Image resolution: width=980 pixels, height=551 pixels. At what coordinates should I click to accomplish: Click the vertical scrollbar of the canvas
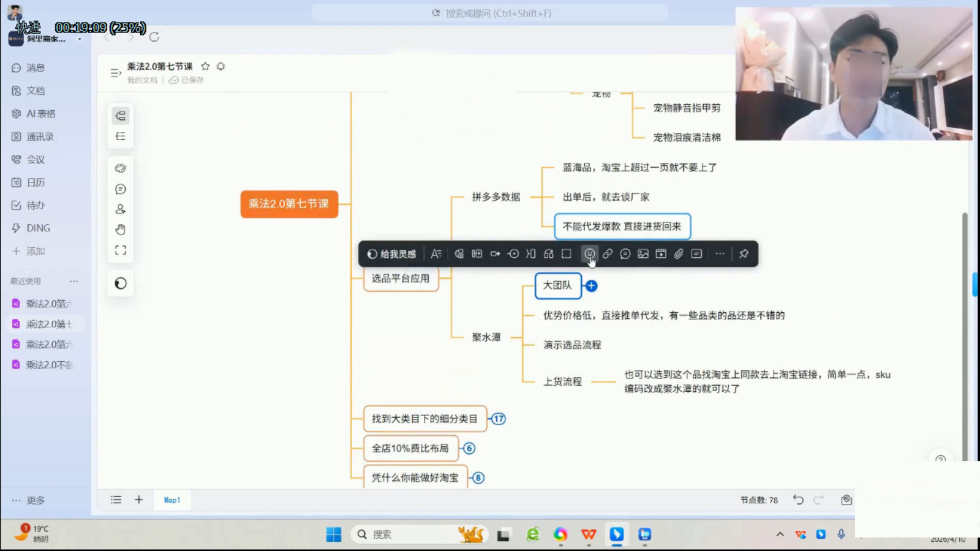965,337
